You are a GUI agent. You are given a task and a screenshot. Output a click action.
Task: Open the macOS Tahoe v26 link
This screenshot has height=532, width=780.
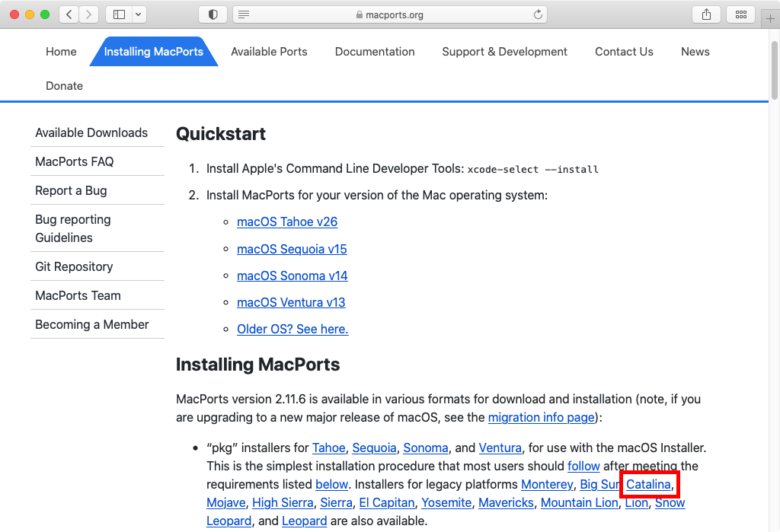coord(287,222)
